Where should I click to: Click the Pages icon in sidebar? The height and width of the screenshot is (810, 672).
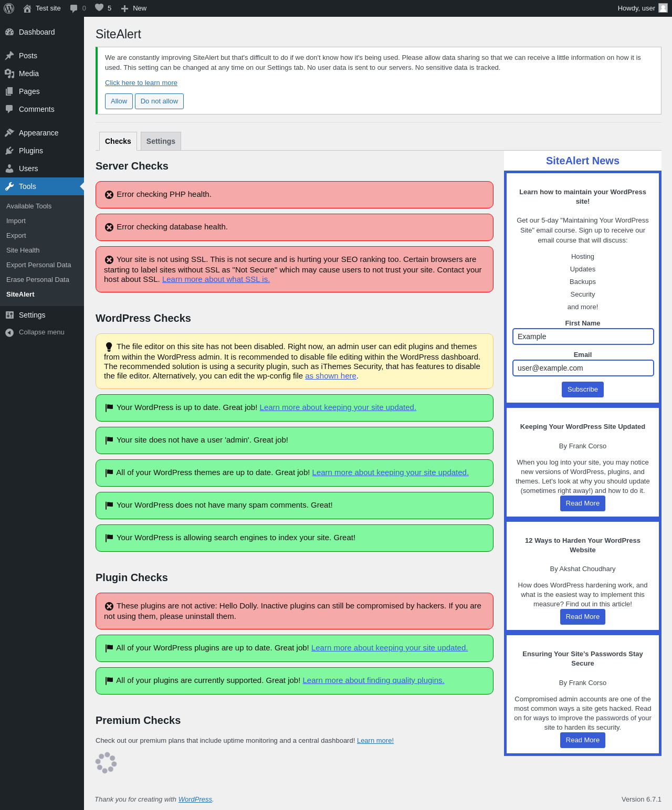pyautogui.click(x=9, y=91)
